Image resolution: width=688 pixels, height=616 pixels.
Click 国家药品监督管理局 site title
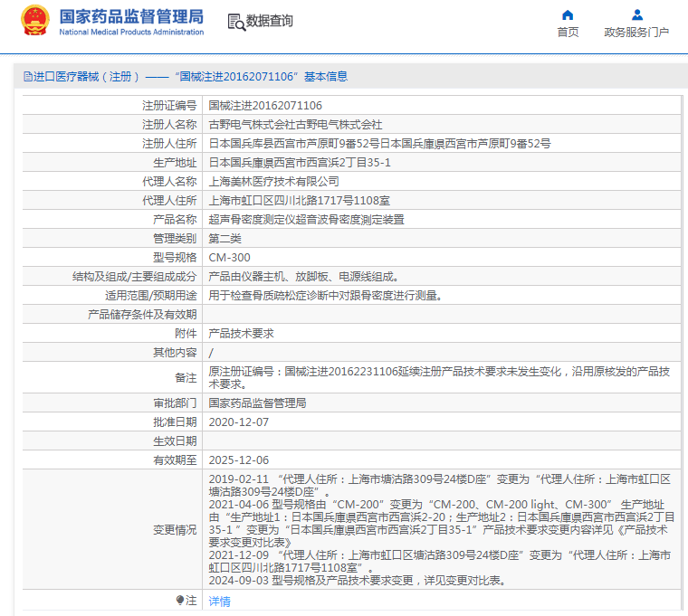[x=131, y=16]
